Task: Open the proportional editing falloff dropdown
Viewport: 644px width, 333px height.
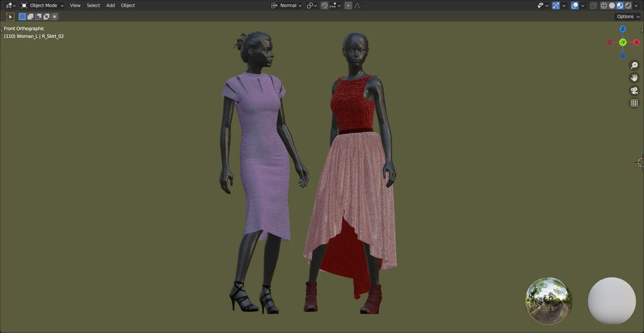Action: click(359, 5)
